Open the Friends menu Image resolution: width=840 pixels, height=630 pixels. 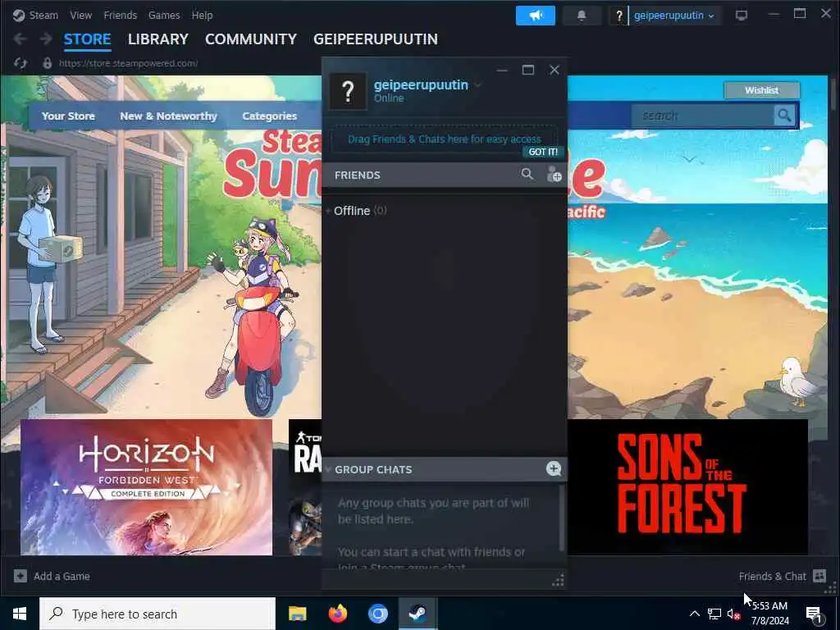click(x=120, y=15)
